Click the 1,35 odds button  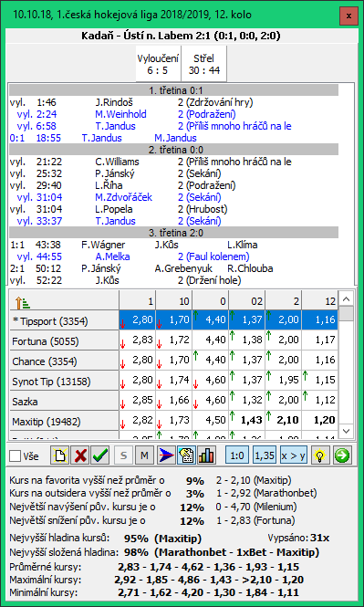265,456
